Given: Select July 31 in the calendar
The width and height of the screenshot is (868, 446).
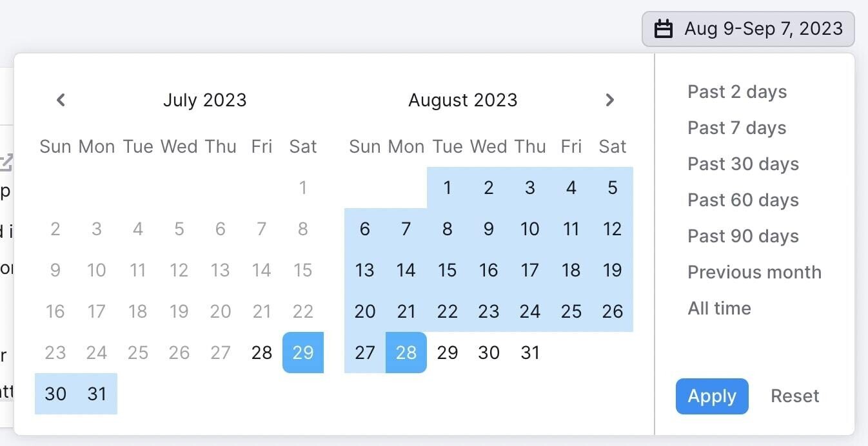Looking at the screenshot, I should (x=97, y=394).
